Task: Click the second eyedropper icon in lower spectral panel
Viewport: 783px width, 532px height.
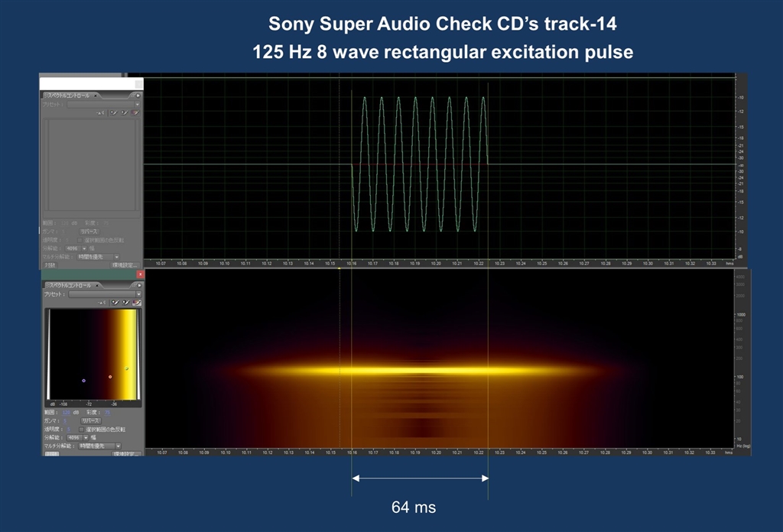Action: click(x=126, y=303)
